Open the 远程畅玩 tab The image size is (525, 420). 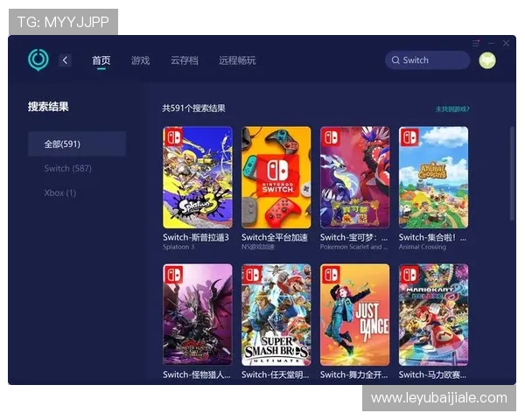tap(237, 60)
